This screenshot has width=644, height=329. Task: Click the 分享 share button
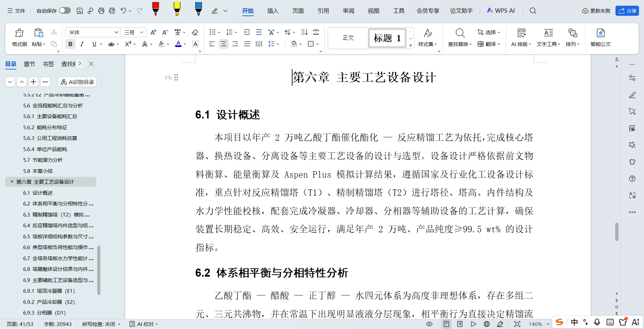pos(627,11)
